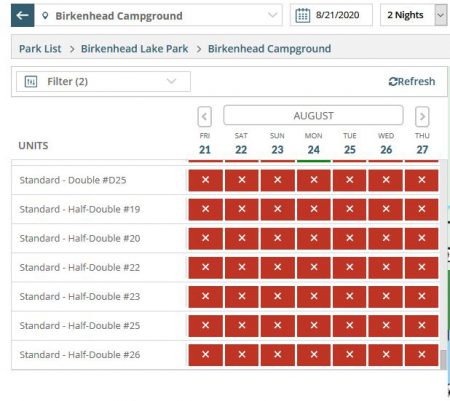This screenshot has height=401, width=450.
Task: Click the filter sliders icon
Action: [x=31, y=81]
